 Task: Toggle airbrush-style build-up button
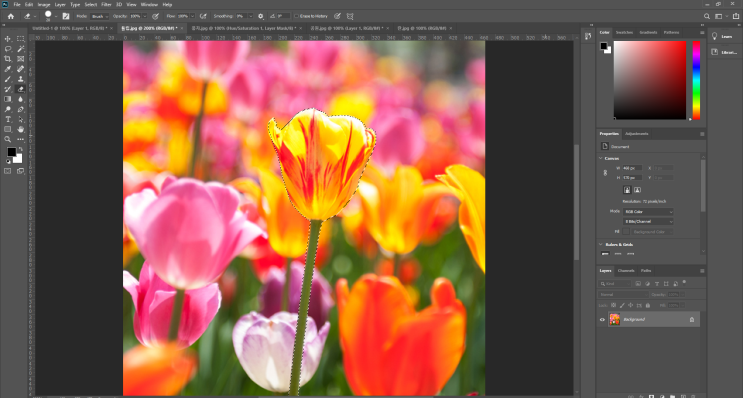tap(203, 16)
